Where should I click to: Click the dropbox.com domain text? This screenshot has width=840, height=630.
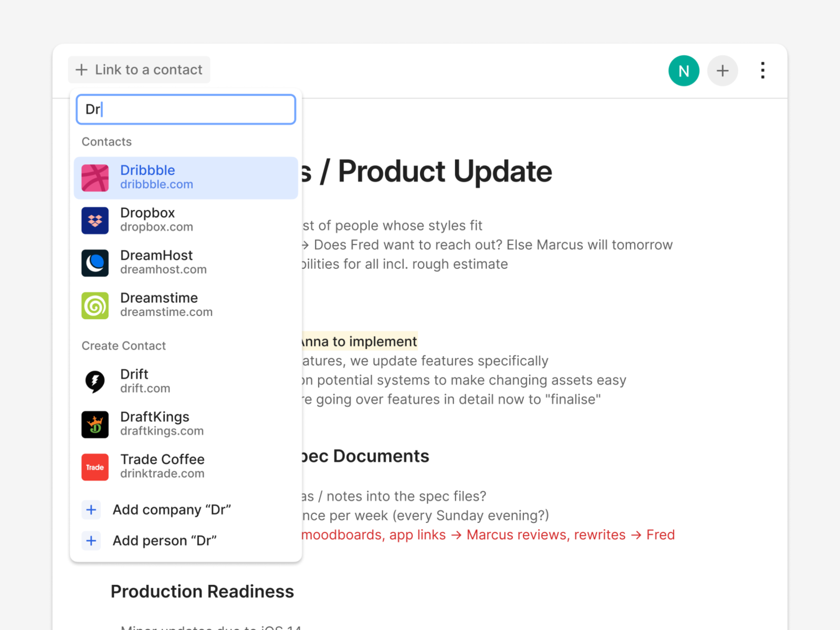[x=156, y=227]
